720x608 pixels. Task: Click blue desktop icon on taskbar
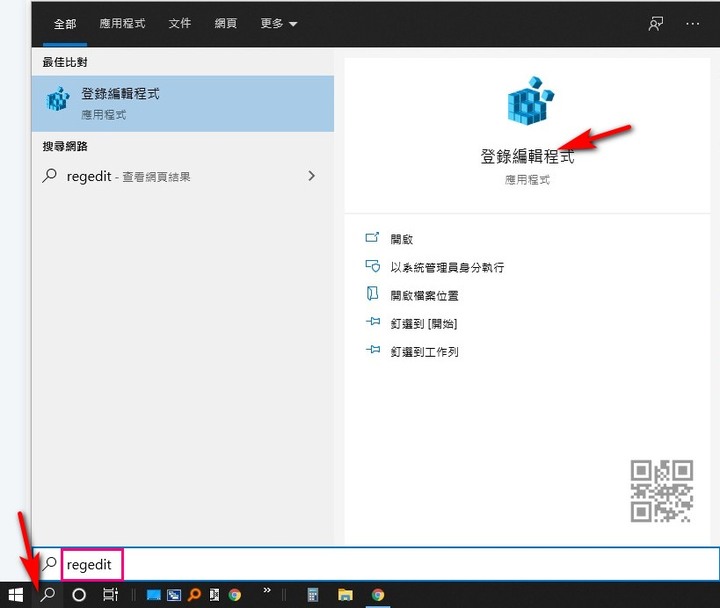[153, 595]
